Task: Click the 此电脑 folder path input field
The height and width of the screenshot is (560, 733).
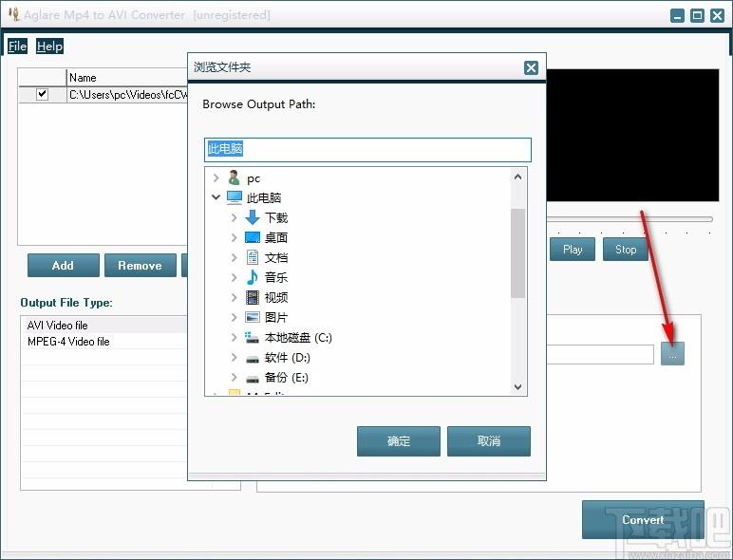Action: click(367, 150)
